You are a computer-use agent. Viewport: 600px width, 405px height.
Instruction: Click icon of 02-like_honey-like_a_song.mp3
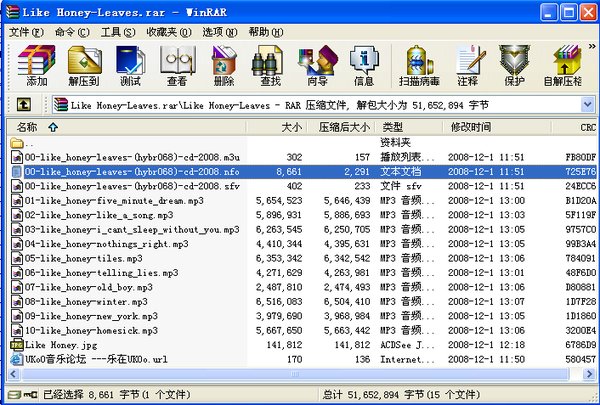17,215
